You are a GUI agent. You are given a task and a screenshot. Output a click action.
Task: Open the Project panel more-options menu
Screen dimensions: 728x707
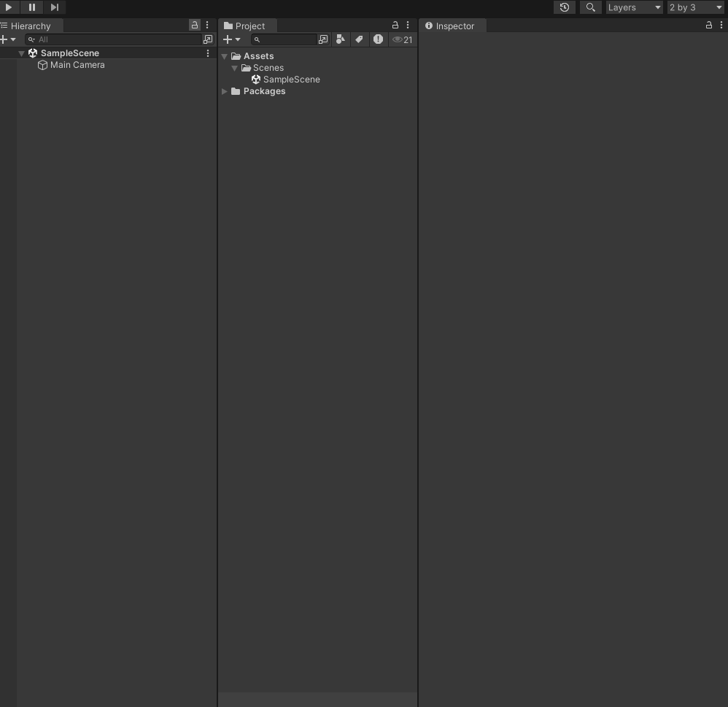pyautogui.click(x=408, y=25)
